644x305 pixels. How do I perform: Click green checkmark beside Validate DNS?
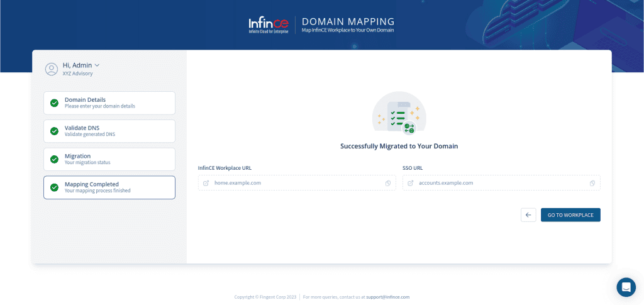click(x=54, y=131)
